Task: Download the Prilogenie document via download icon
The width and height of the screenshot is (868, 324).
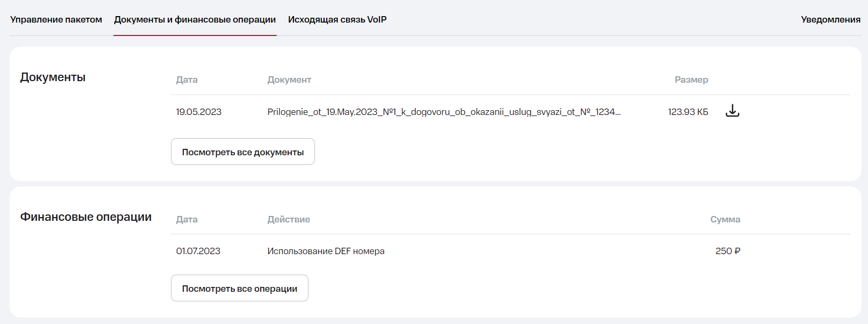Action: (x=732, y=111)
